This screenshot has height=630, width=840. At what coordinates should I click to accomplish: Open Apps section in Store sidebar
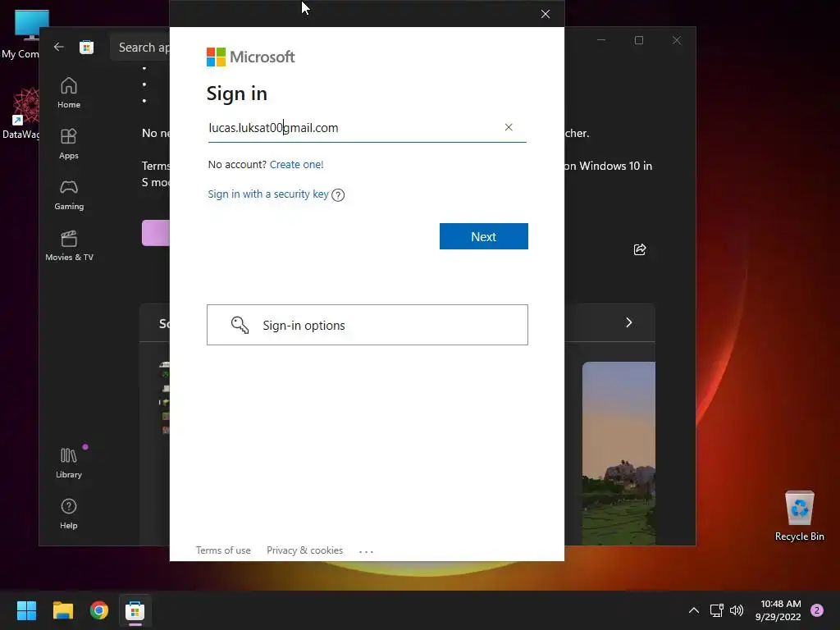tap(69, 144)
